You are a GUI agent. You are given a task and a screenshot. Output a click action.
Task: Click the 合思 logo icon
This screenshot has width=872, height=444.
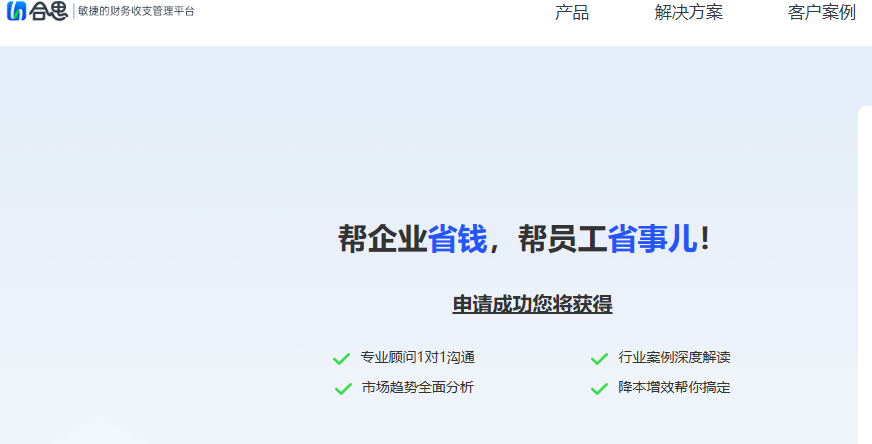click(17, 11)
